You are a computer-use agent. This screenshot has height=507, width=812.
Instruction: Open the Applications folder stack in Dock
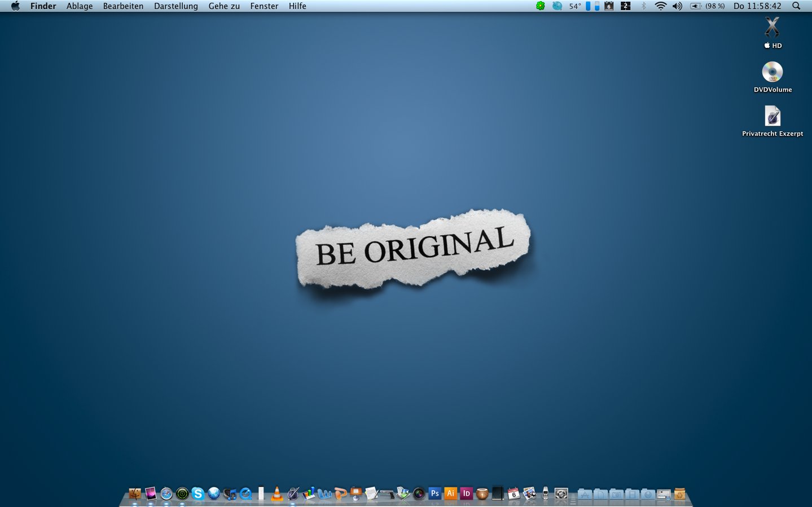(x=585, y=495)
